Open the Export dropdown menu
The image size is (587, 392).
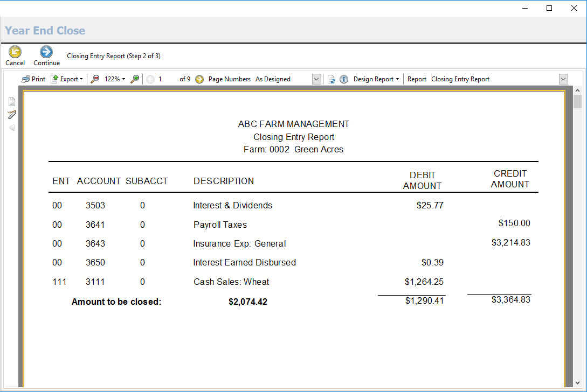coord(67,79)
